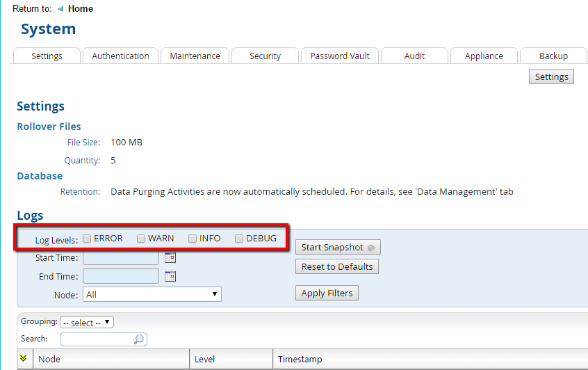Click the Apply Filters button
This screenshot has width=588, height=370.
point(327,293)
